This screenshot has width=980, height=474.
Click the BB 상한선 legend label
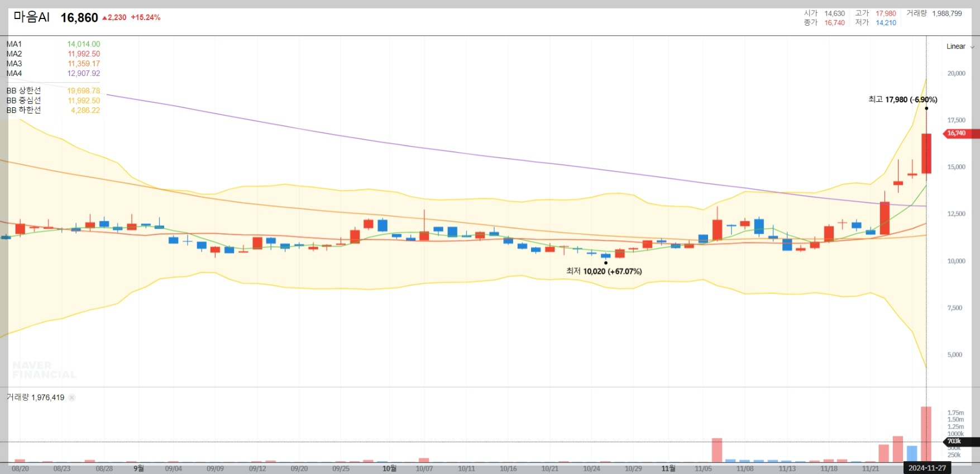23,91
